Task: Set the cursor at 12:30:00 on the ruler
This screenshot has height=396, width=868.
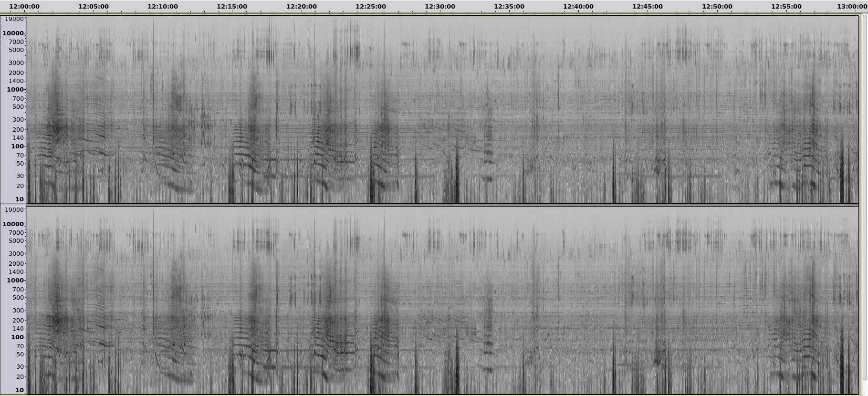Action: [440, 7]
